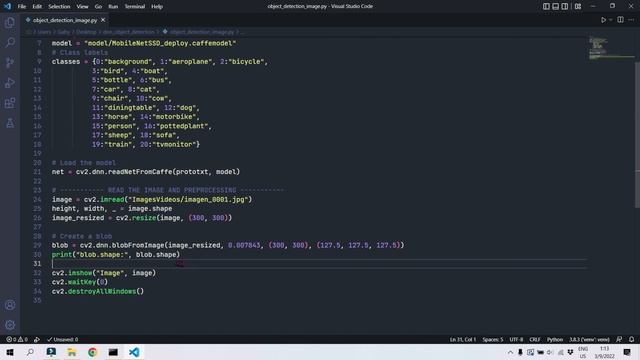Screen dimensions: 640x360
Task: Click the code minimap preview
Action: coord(611,49)
